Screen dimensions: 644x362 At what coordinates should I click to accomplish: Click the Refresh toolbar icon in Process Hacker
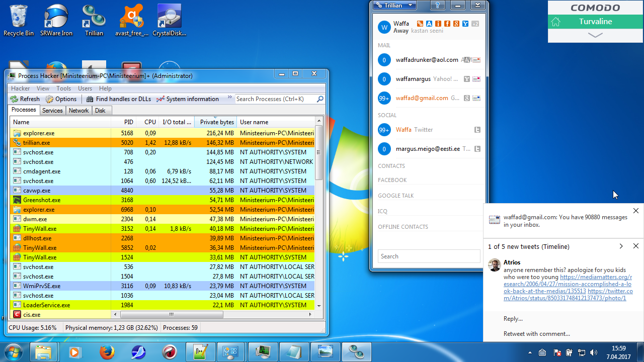(15, 99)
